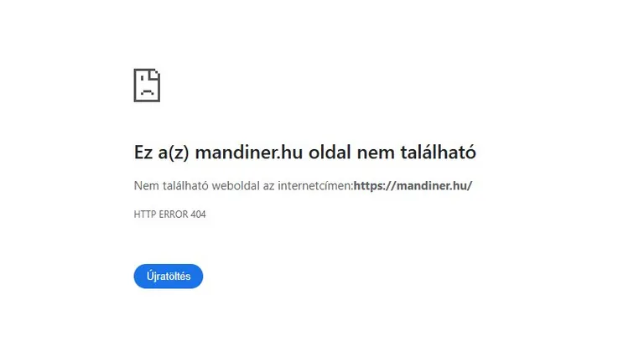Click the HTTP ERROR 404 line
Viewport: 644px width, 362px height.
point(169,215)
